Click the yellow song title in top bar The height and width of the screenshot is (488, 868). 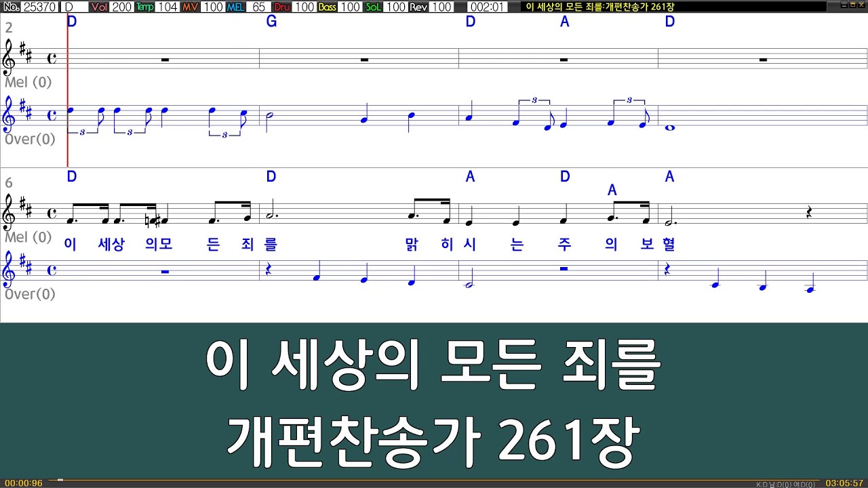(599, 7)
